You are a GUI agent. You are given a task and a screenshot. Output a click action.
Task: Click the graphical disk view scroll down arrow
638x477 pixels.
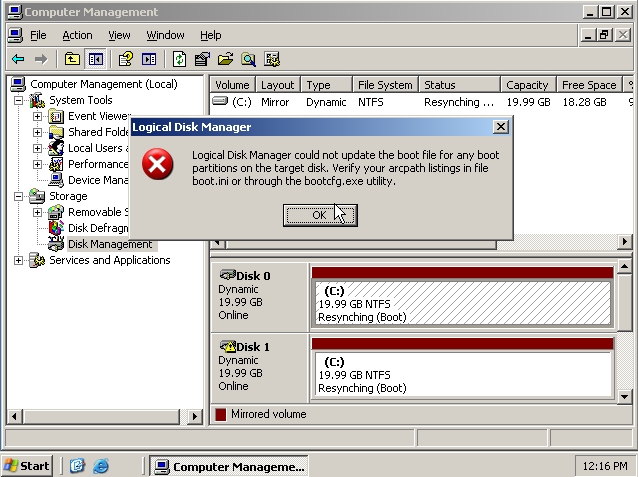point(625,396)
